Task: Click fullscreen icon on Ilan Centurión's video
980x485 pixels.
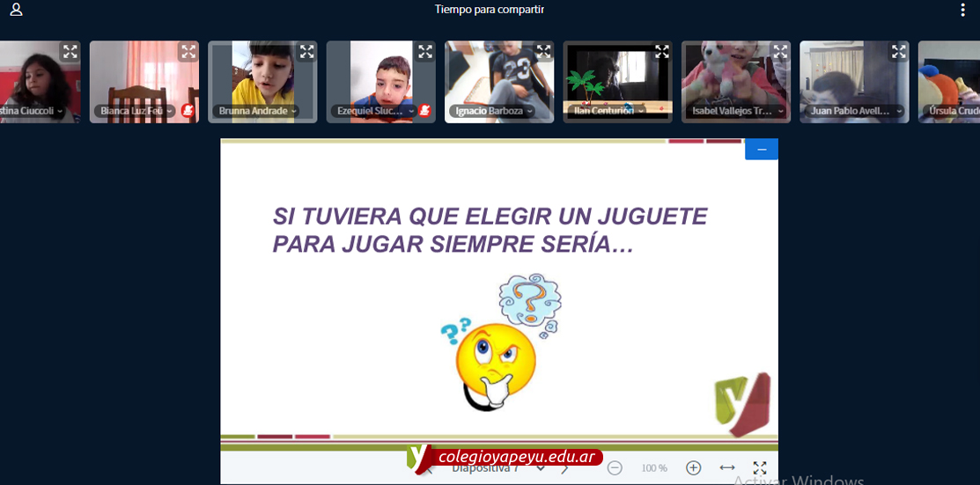Action: pos(662,52)
